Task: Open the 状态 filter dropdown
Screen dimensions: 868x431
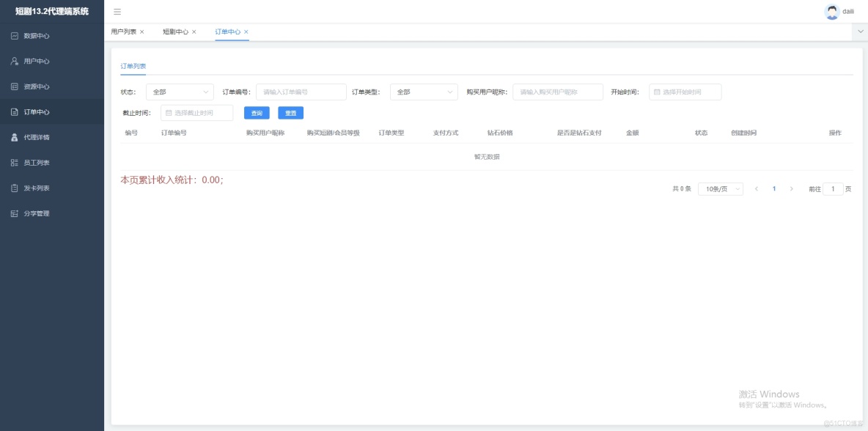Action: click(x=179, y=92)
